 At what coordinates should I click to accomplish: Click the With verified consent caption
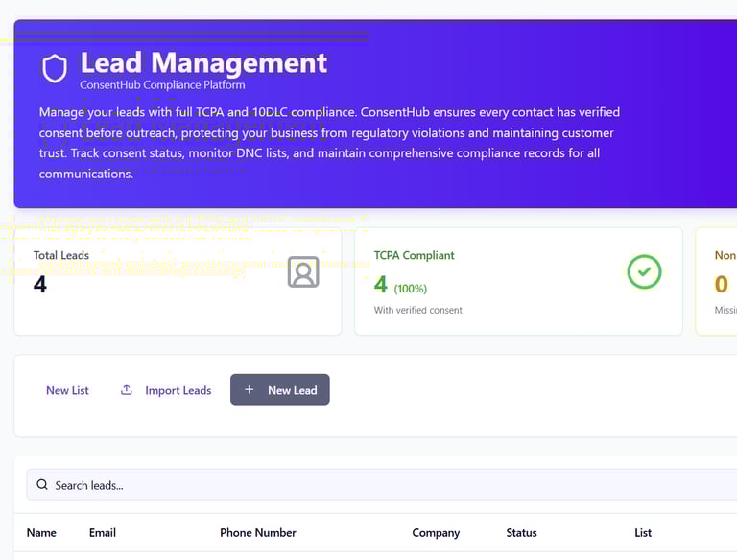click(417, 310)
